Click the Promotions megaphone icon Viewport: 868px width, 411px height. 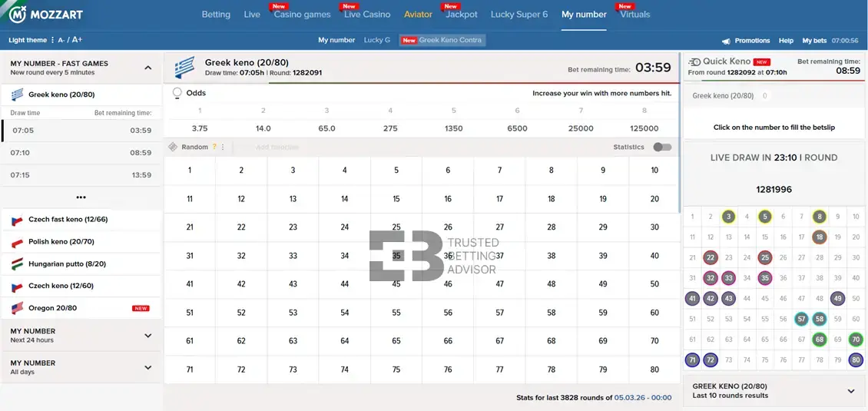click(726, 41)
